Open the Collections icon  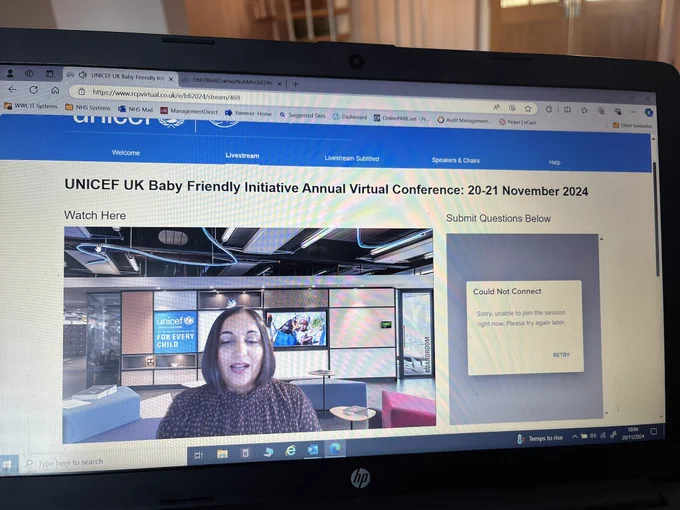pyautogui.click(x=601, y=111)
